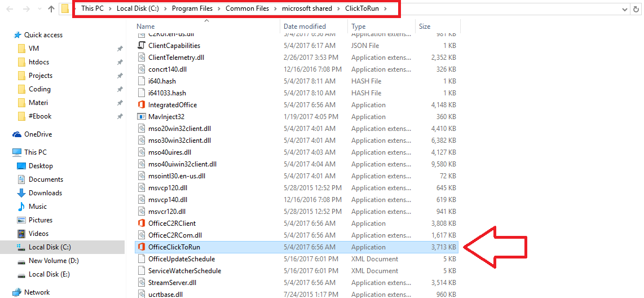Click the mso20win32client.dll file icon
This screenshot has width=644, height=298.
[x=142, y=129]
